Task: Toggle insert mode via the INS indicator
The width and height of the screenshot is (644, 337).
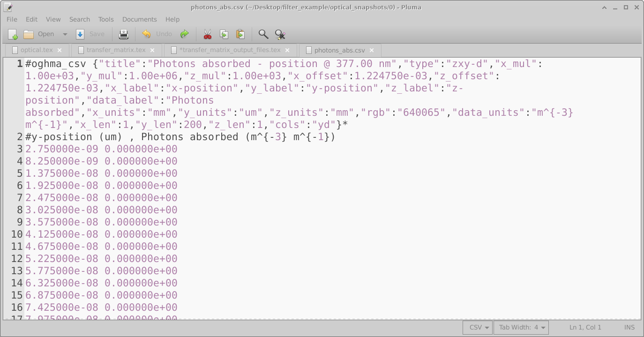Action: click(x=629, y=327)
